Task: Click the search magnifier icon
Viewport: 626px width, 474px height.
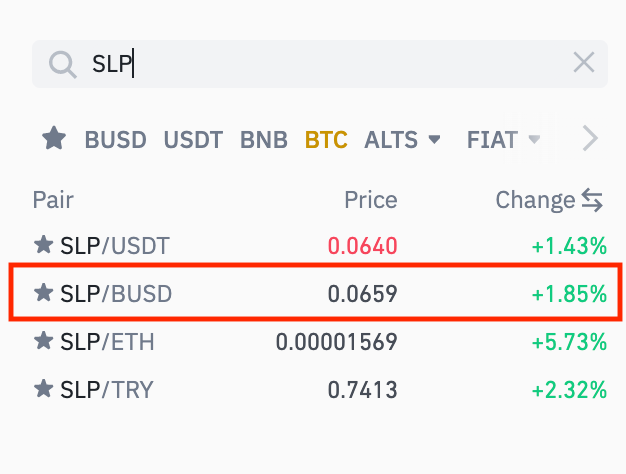Action: pos(62,64)
